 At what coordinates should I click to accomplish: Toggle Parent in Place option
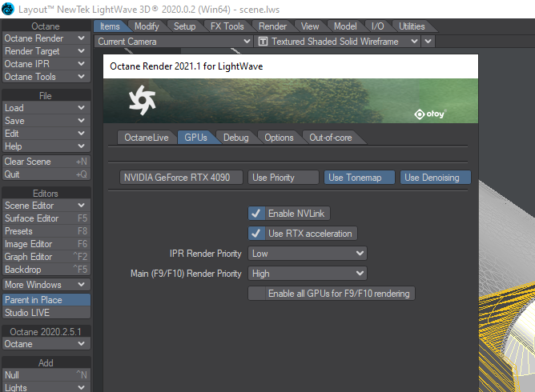(46, 300)
